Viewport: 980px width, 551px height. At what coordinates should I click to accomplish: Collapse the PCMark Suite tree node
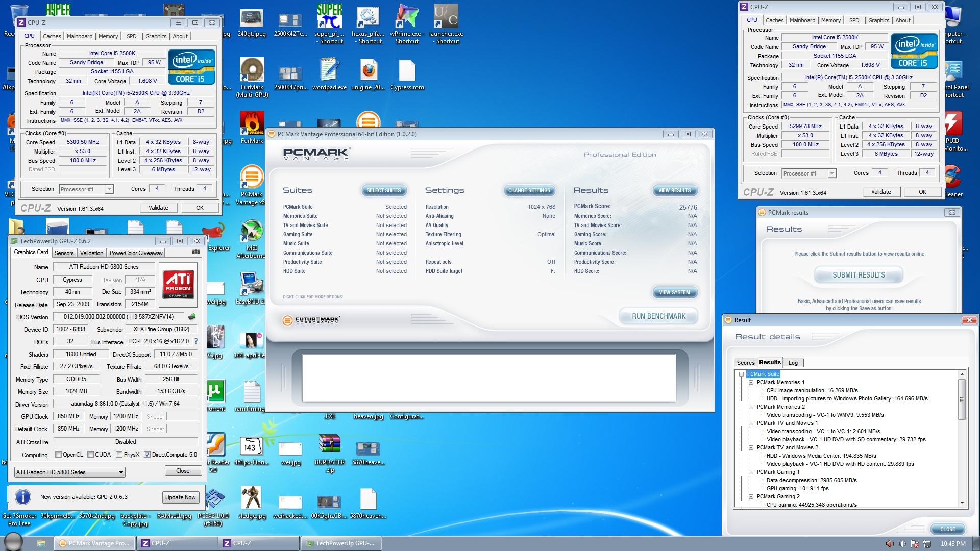pyautogui.click(x=742, y=374)
